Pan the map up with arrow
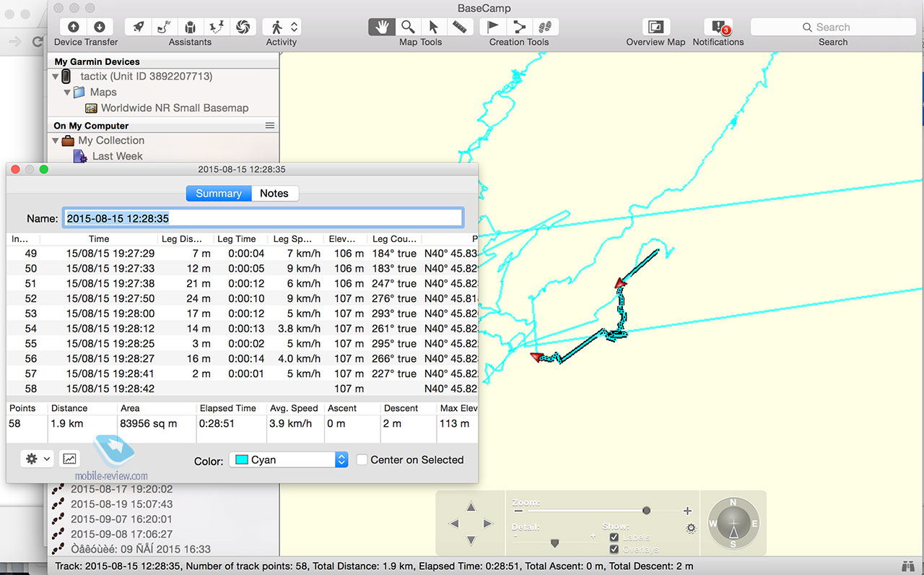 [x=471, y=506]
